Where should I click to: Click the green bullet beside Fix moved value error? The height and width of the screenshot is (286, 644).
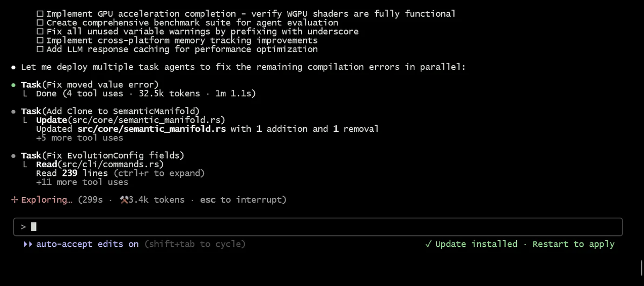[x=14, y=85]
